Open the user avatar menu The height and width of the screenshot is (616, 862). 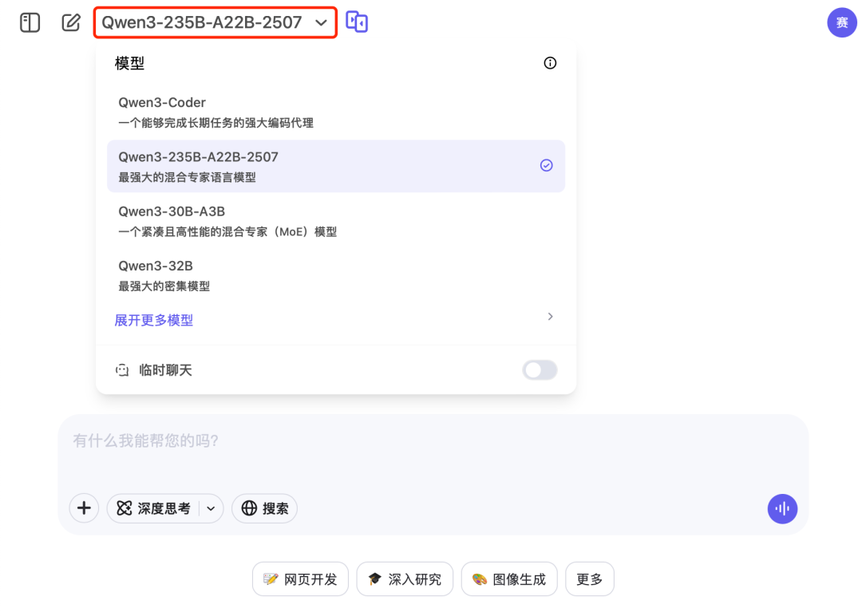click(842, 22)
